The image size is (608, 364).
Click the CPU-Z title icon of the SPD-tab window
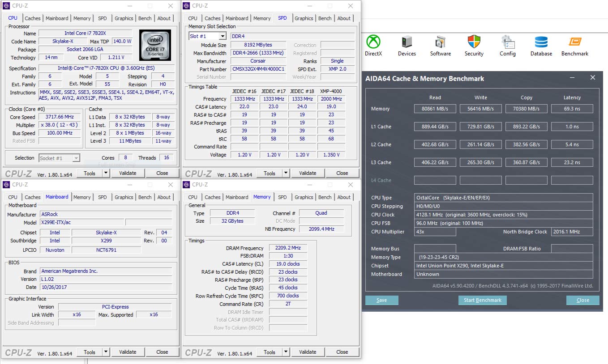point(187,6)
